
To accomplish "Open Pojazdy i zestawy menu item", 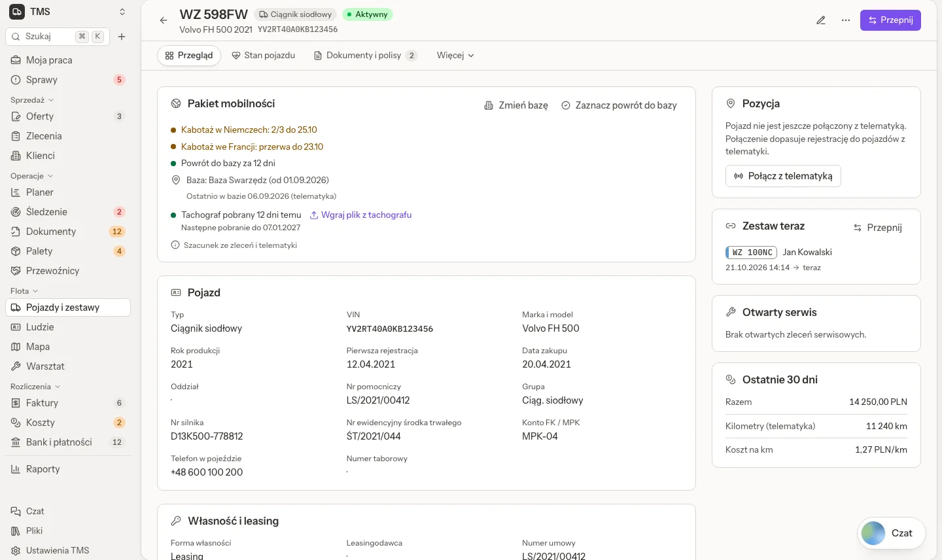I will point(68,307).
